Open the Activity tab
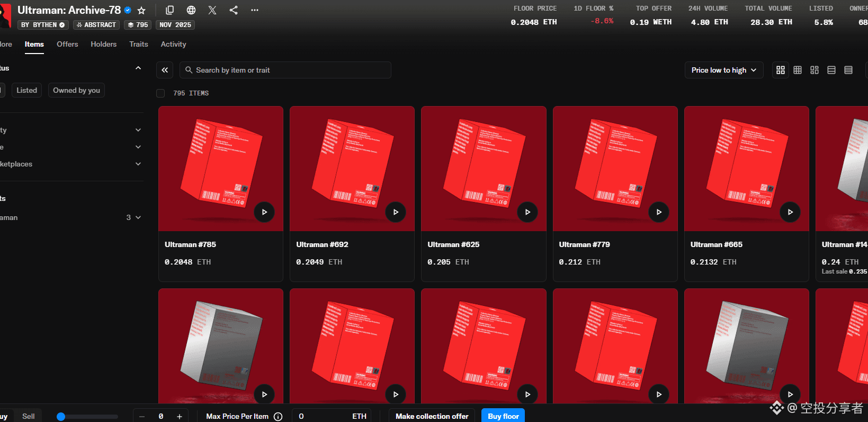 click(173, 44)
